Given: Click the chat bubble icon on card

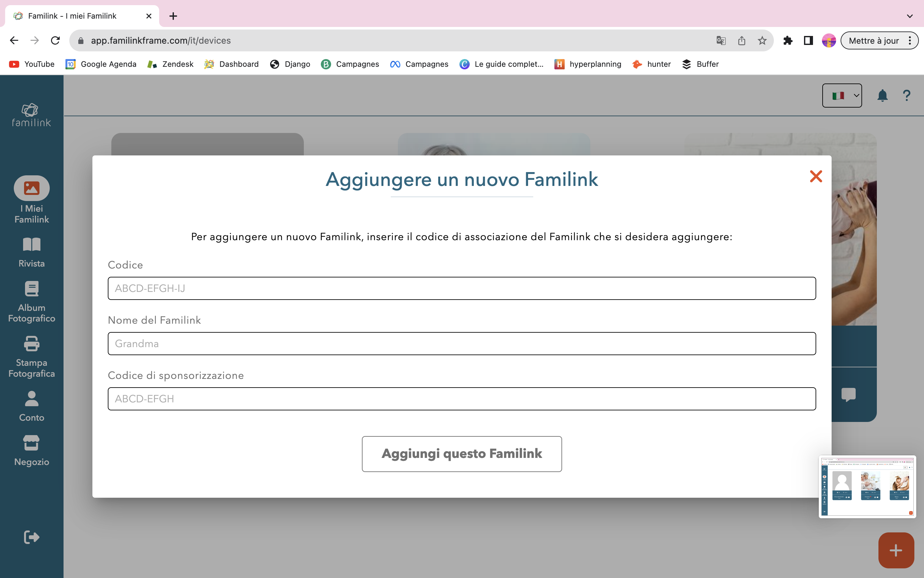Looking at the screenshot, I should (x=848, y=395).
